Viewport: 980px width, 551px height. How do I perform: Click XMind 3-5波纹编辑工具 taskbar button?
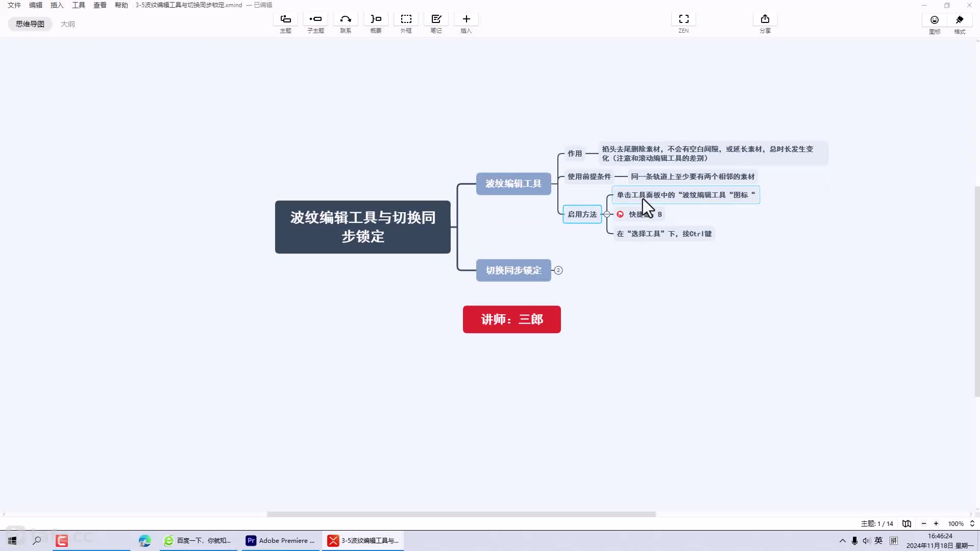[x=363, y=540]
